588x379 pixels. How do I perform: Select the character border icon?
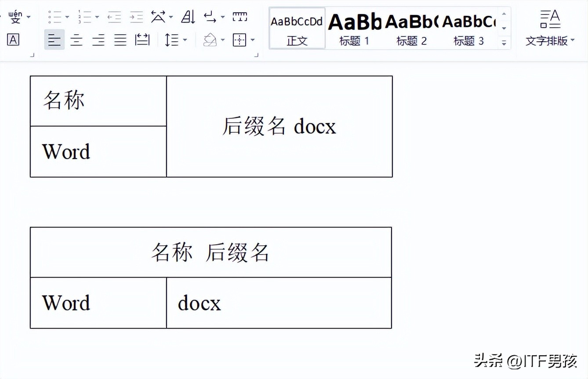pos(13,40)
